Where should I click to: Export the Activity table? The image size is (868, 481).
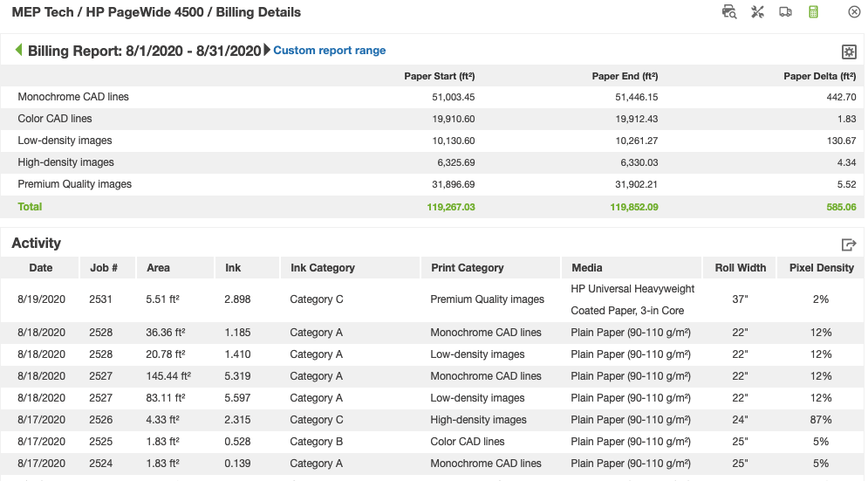(848, 245)
